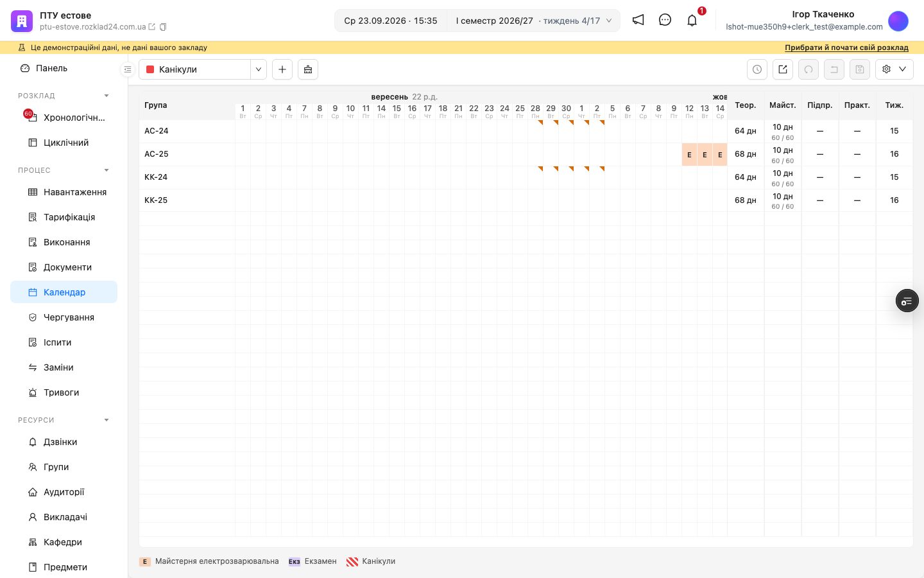This screenshot has width=924, height=578.
Task: Open the settings gear dropdown
Action: pyautogui.click(x=894, y=69)
